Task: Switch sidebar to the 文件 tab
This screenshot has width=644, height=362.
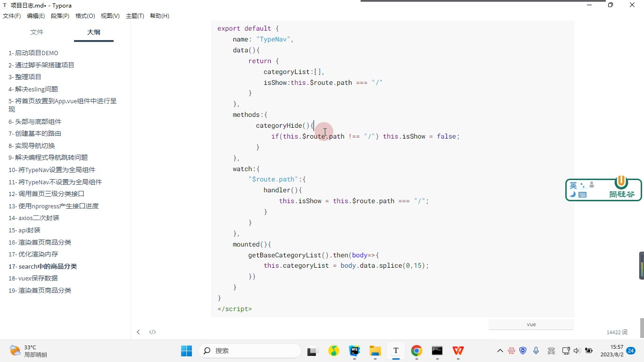Action: (x=37, y=32)
